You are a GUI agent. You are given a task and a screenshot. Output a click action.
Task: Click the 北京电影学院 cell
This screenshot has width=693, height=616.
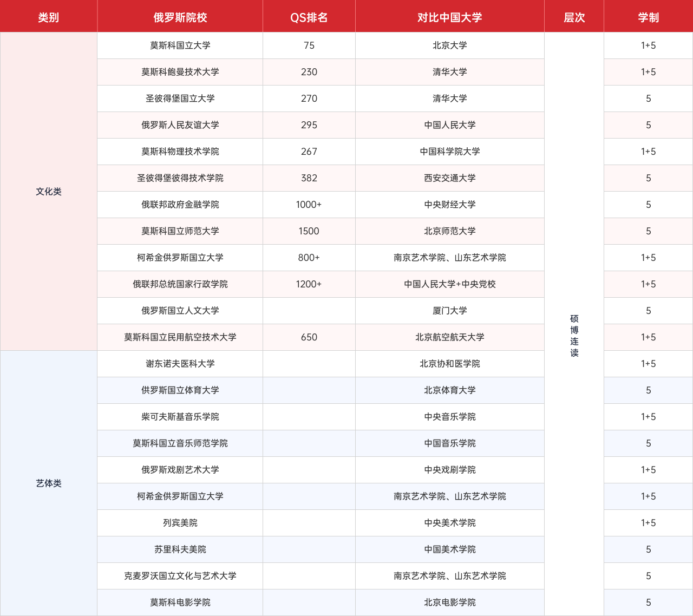pos(450,602)
